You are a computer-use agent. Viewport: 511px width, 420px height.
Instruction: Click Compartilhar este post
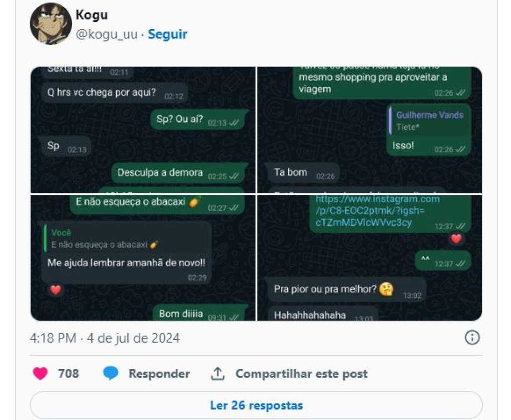(301, 374)
